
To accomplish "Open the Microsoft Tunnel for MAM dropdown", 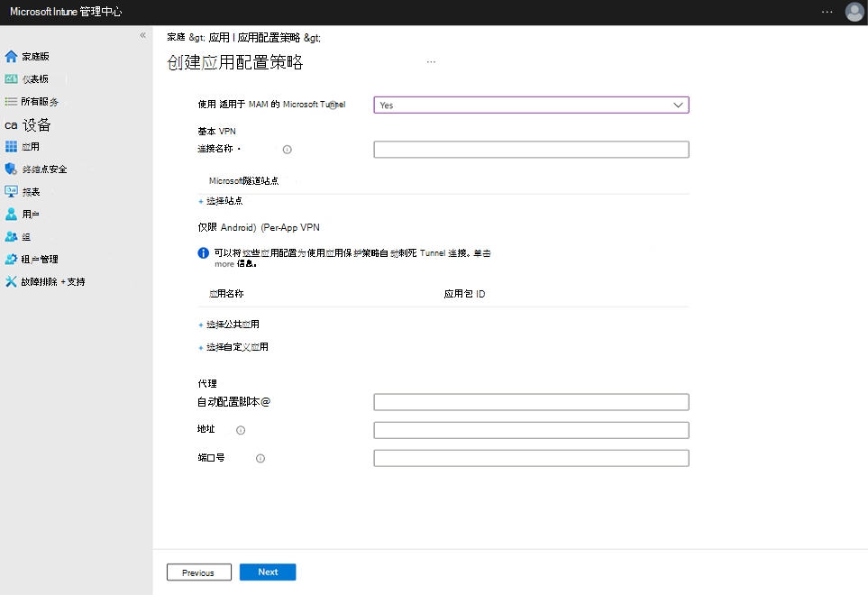I will pos(532,105).
